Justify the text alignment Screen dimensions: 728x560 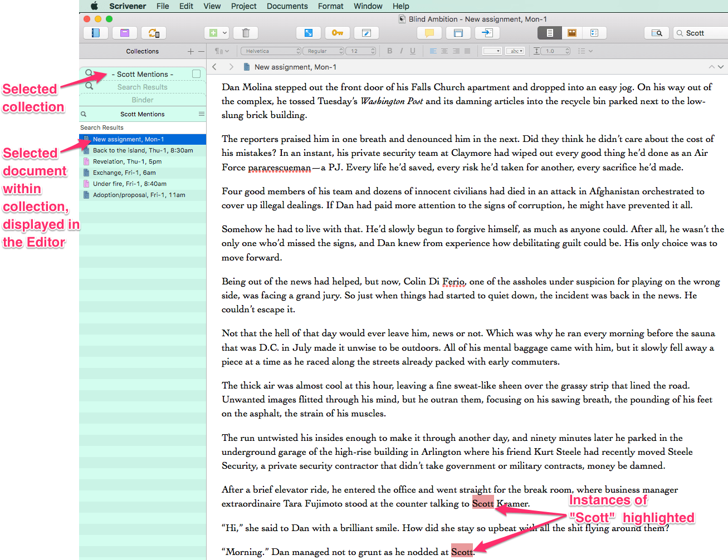(467, 51)
